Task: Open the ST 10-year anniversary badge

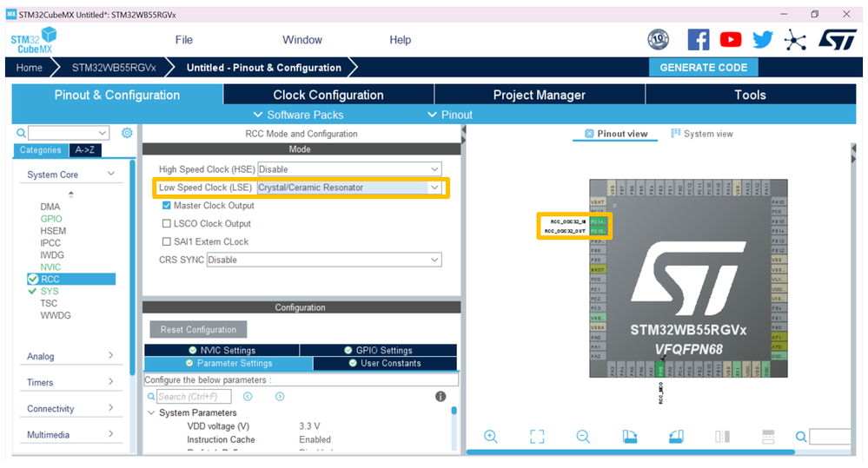Action: 658,40
